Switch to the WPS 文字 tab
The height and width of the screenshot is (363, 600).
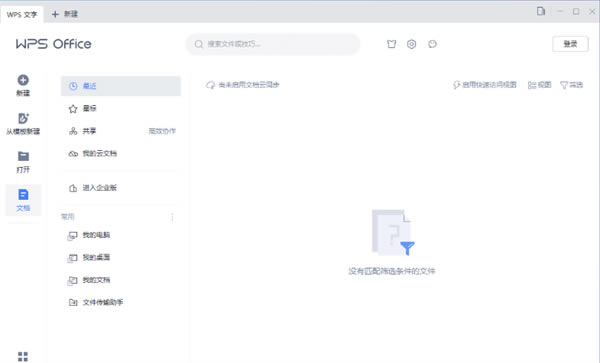pyautogui.click(x=22, y=15)
